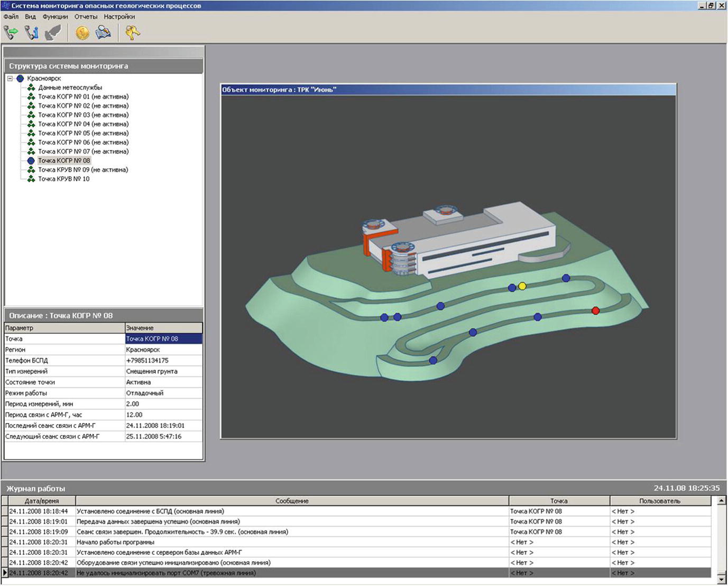Open the Отчеты menu

(x=86, y=16)
